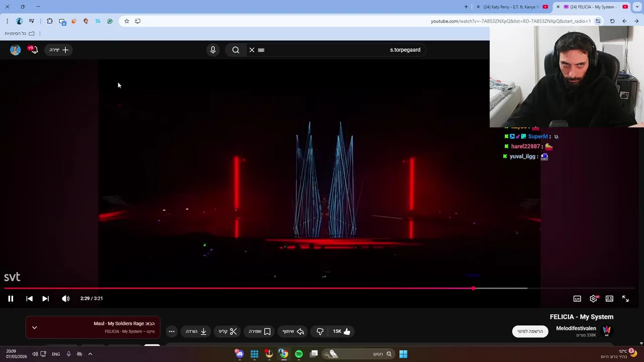Image resolution: width=644 pixels, height=362 pixels.
Task: Open the 12°C weather widget
Action: (x=618, y=354)
